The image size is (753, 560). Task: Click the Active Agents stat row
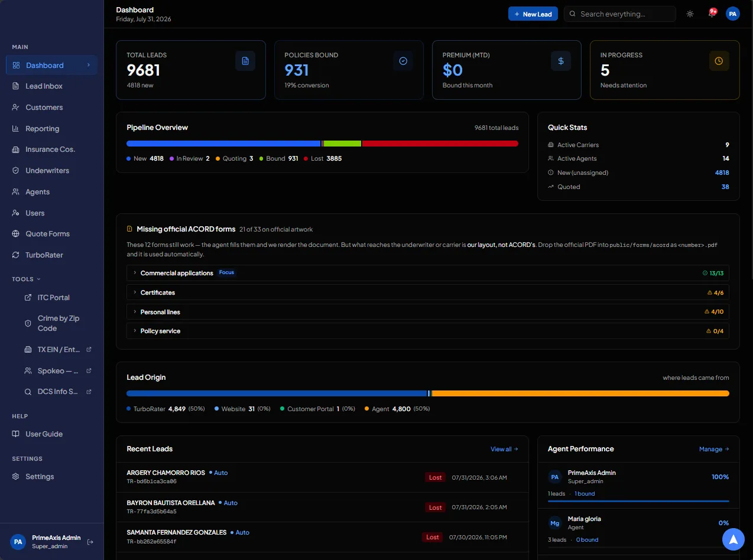(x=638, y=158)
